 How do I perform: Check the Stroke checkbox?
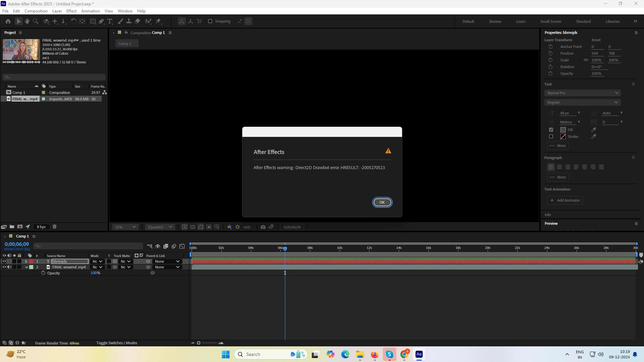coord(551,137)
